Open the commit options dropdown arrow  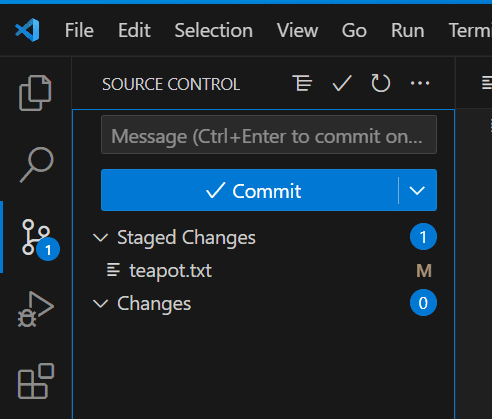coord(417,190)
